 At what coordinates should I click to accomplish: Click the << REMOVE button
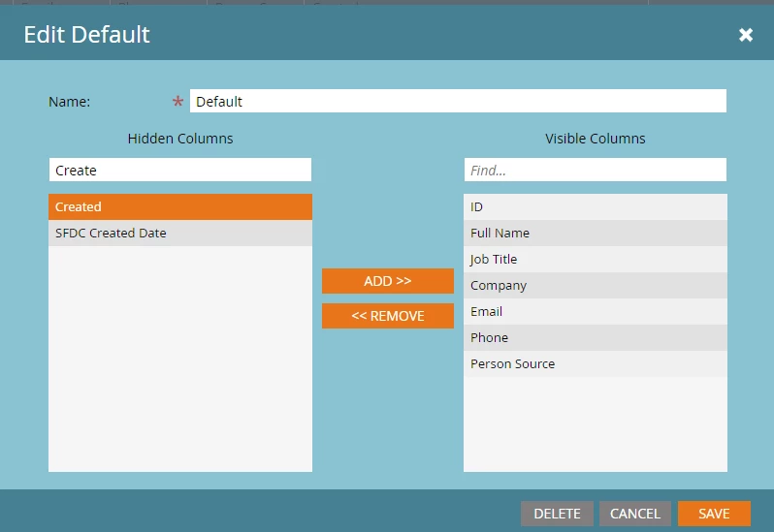pos(388,316)
